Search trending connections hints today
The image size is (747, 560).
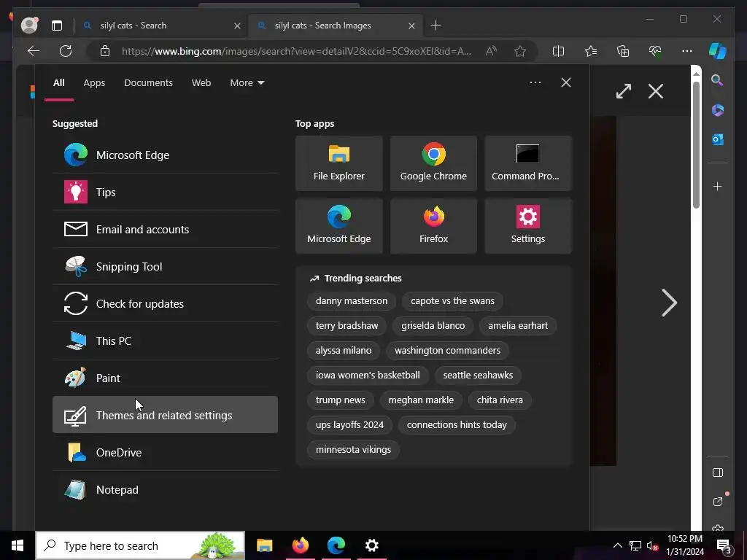457,425
